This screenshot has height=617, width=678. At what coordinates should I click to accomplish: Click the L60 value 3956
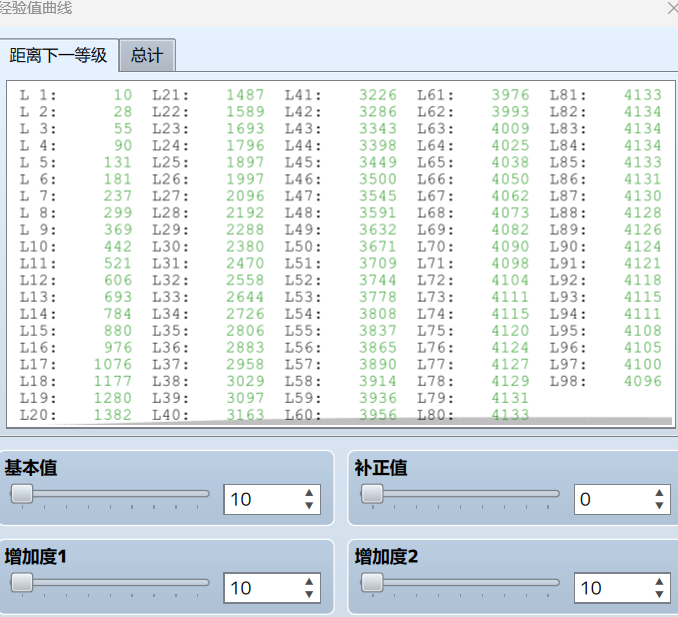click(378, 415)
